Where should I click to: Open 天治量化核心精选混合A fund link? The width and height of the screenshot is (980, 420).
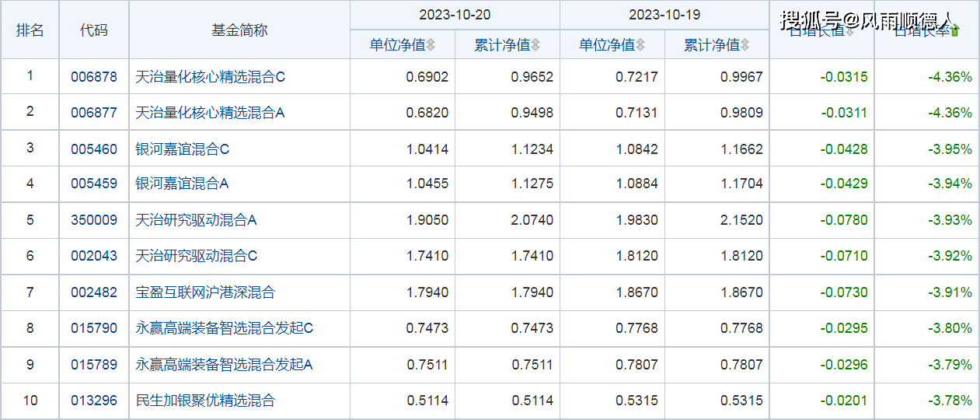coord(211,113)
